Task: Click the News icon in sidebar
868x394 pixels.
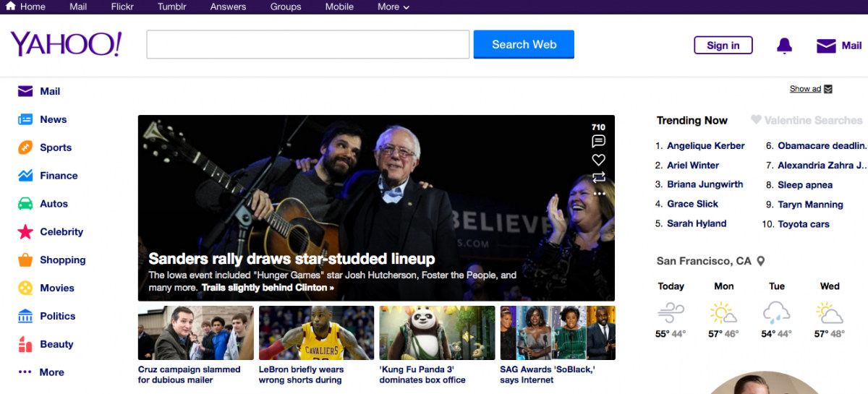Action: coord(25,119)
